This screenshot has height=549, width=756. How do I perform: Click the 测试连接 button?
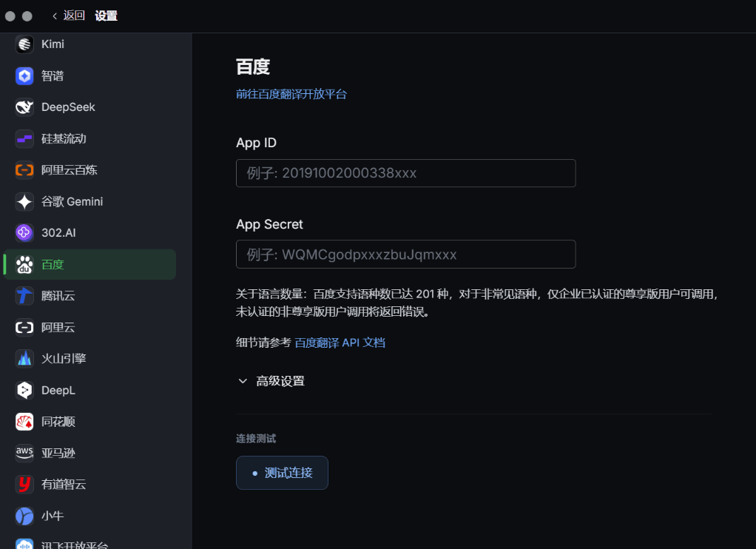coord(282,473)
